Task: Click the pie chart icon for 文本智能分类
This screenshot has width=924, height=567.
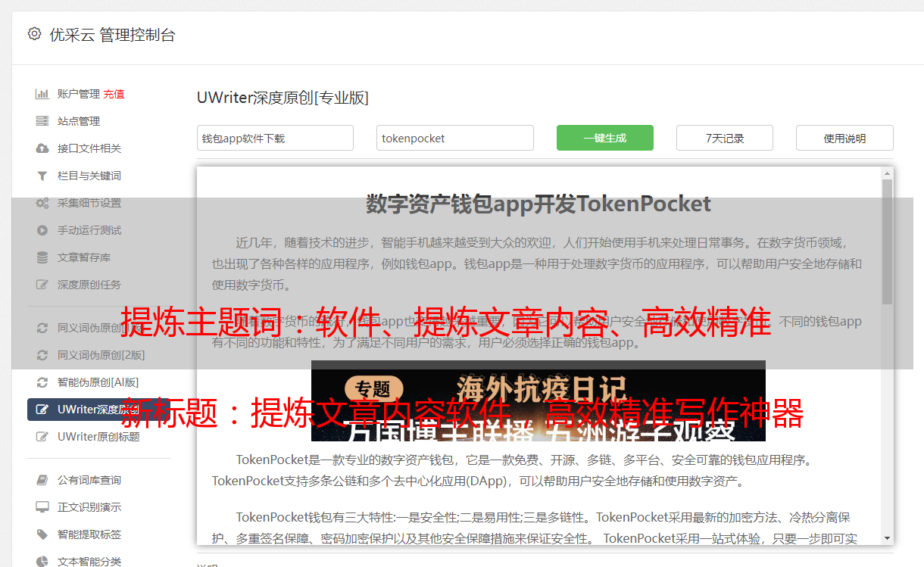Action: click(x=42, y=562)
